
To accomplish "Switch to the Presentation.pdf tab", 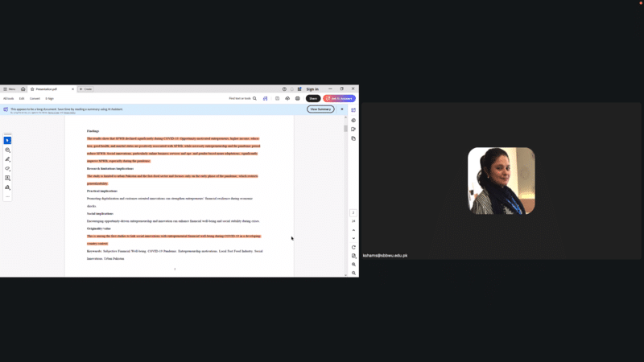I will tap(47, 89).
